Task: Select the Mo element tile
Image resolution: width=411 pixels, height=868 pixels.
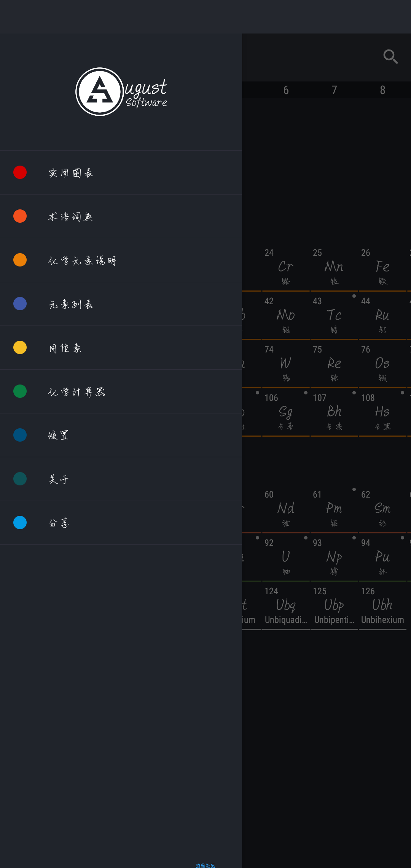Action: pos(286,315)
